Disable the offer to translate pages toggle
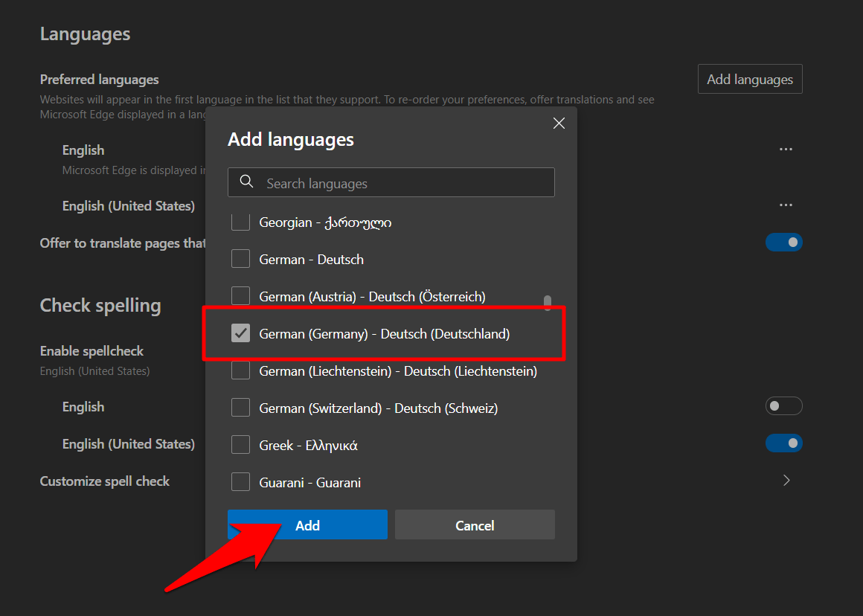863x616 pixels. coord(783,243)
